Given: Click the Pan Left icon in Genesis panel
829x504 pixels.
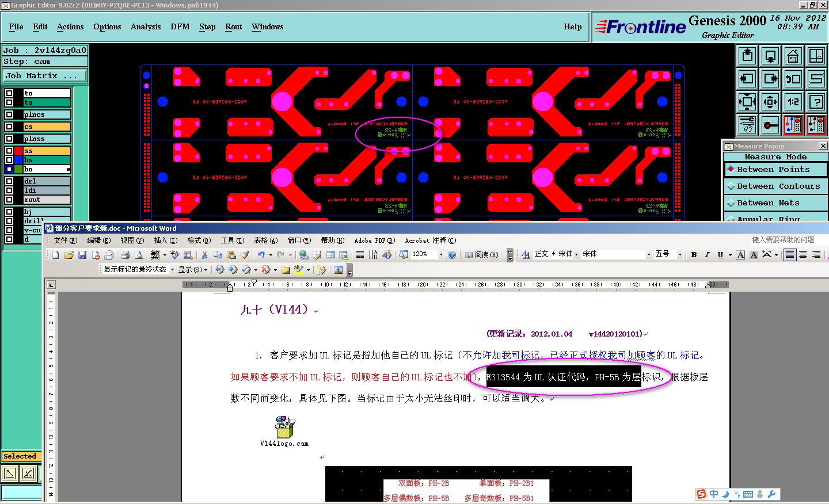Looking at the screenshot, I should click(x=747, y=79).
